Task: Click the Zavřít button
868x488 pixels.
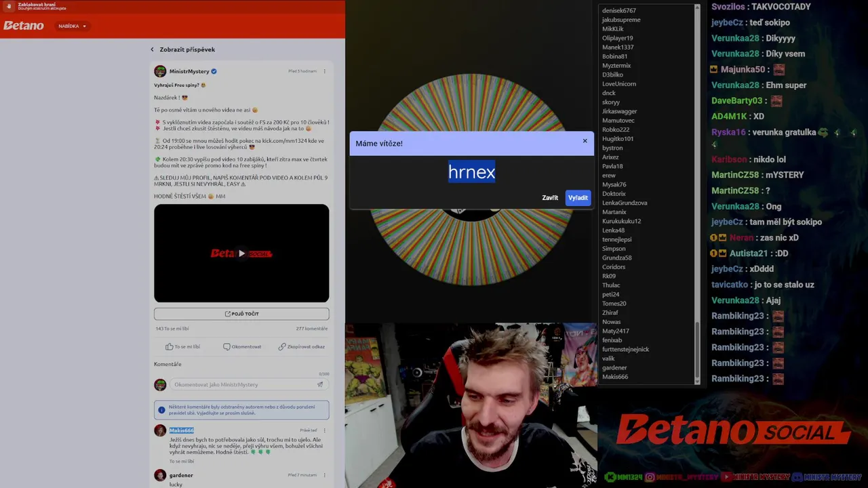Action: 550,198
